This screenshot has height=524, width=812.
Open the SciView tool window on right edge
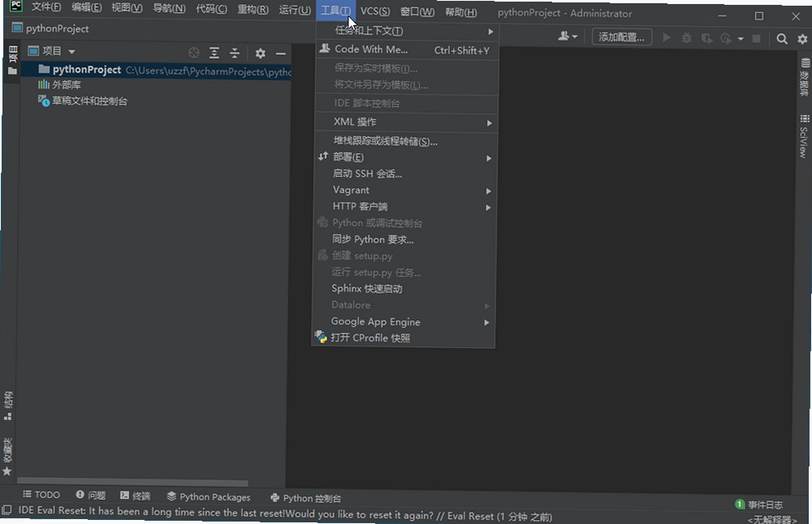[804, 136]
